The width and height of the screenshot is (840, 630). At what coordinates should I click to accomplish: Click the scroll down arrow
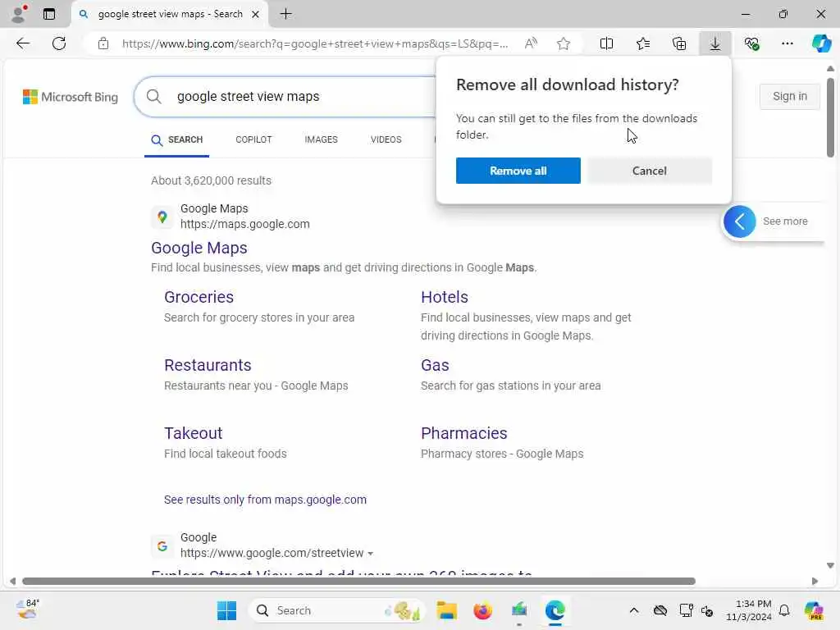tap(830, 566)
